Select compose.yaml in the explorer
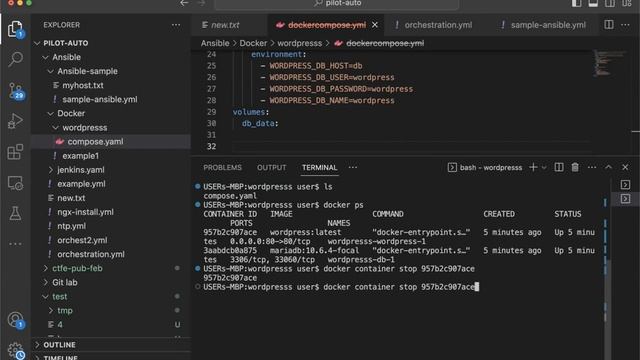Image resolution: width=640 pixels, height=360 pixels. (111, 142)
